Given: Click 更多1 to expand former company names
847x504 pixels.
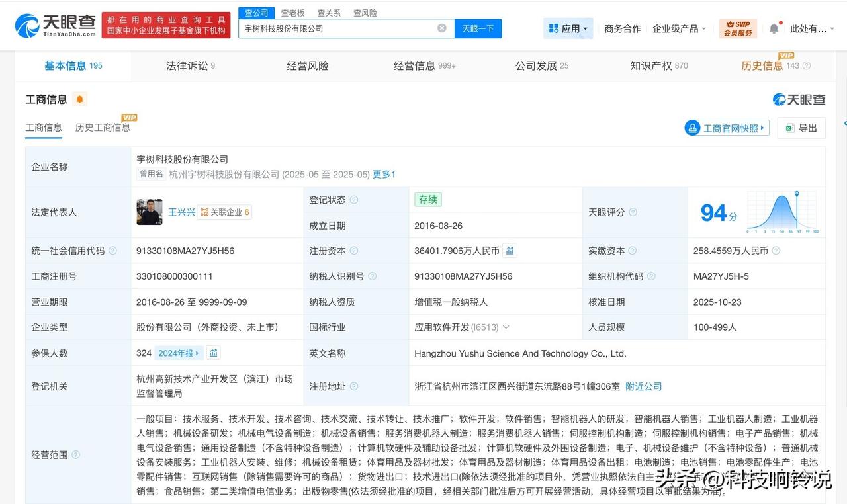Looking at the screenshot, I should 384,174.
